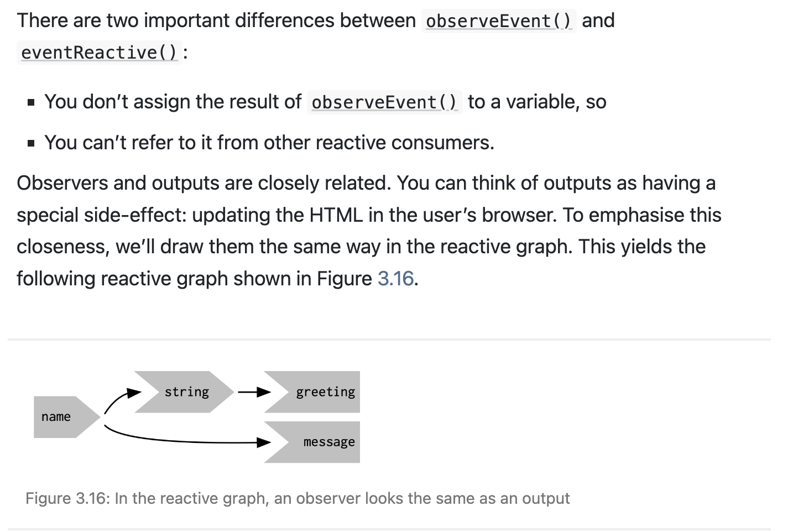Click the first bullet point marker
Image resolution: width=793 pixels, height=532 pixels.
31,102
